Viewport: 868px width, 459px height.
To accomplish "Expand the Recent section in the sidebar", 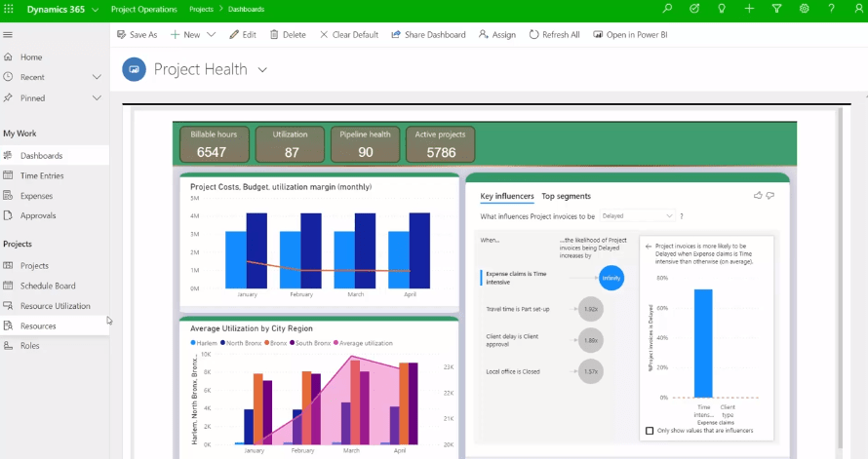I will click(97, 77).
